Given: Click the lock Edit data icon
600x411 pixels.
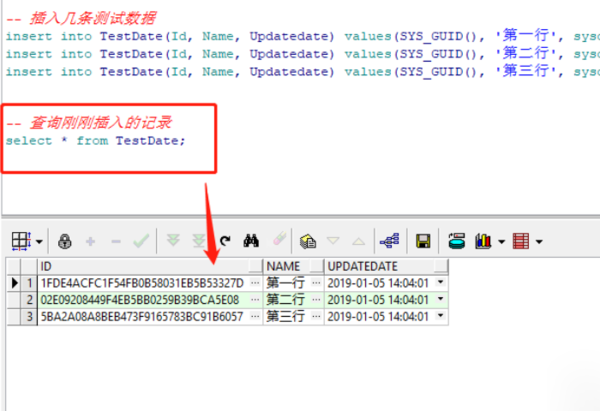Looking at the screenshot, I should point(65,241).
